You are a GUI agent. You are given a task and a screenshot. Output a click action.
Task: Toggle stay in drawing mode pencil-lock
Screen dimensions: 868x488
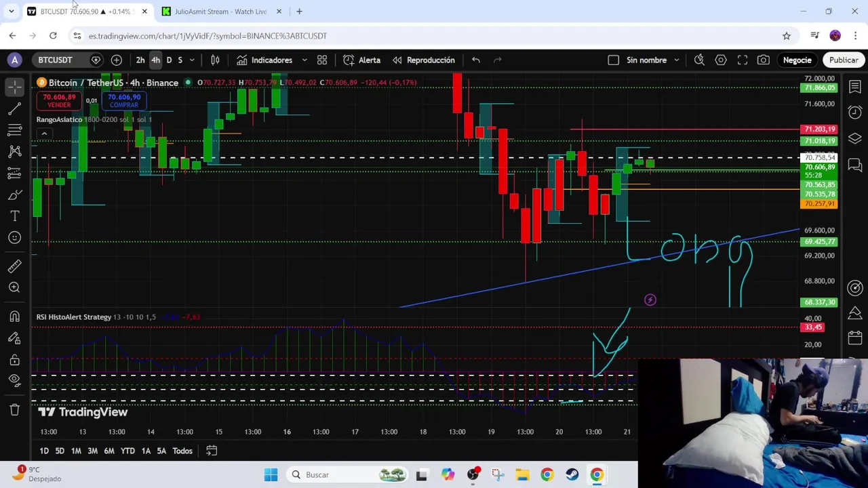(15, 338)
